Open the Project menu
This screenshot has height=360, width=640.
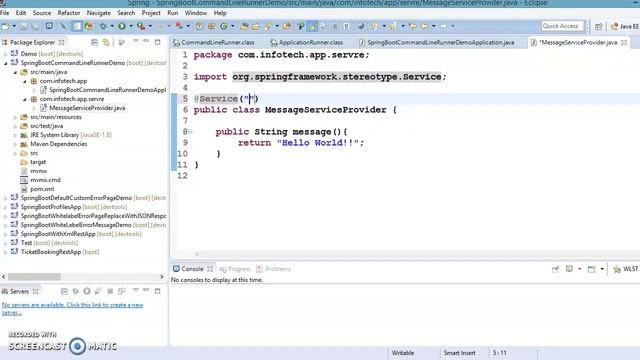(151, 13)
